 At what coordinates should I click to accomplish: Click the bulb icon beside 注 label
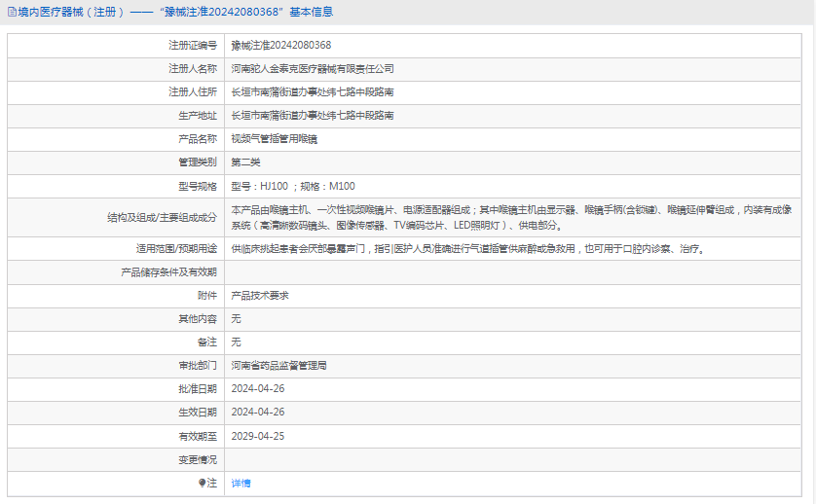[x=202, y=484]
